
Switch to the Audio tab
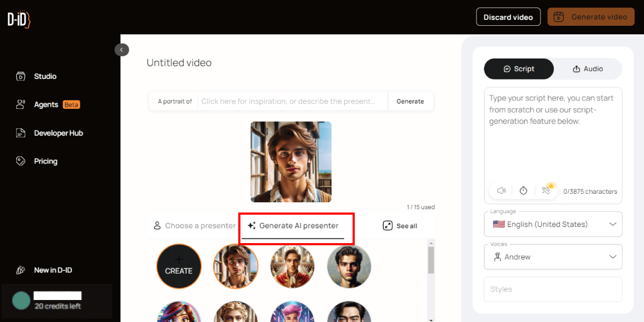(x=588, y=69)
